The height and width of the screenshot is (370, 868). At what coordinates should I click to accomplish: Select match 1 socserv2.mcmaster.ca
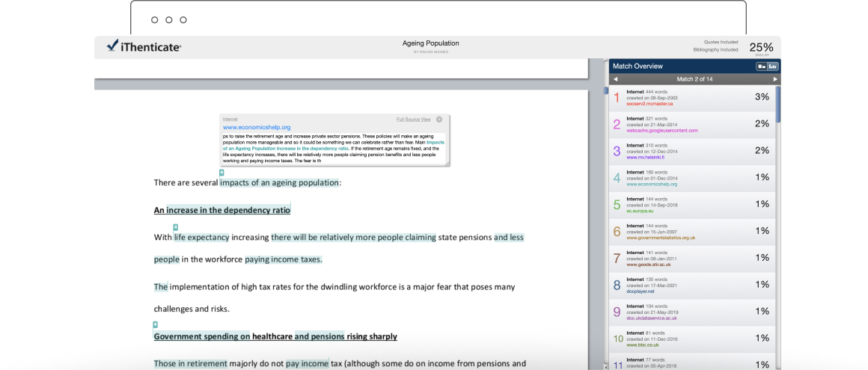(x=692, y=99)
